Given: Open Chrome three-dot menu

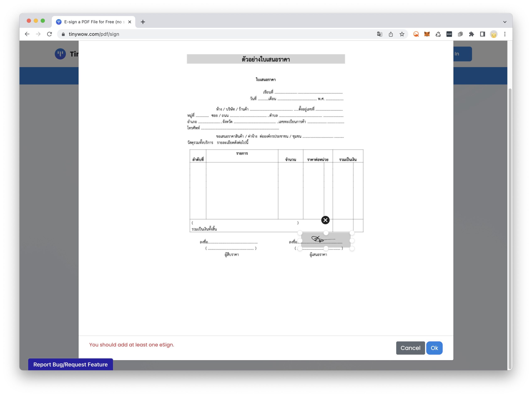Looking at the screenshot, I should point(505,34).
